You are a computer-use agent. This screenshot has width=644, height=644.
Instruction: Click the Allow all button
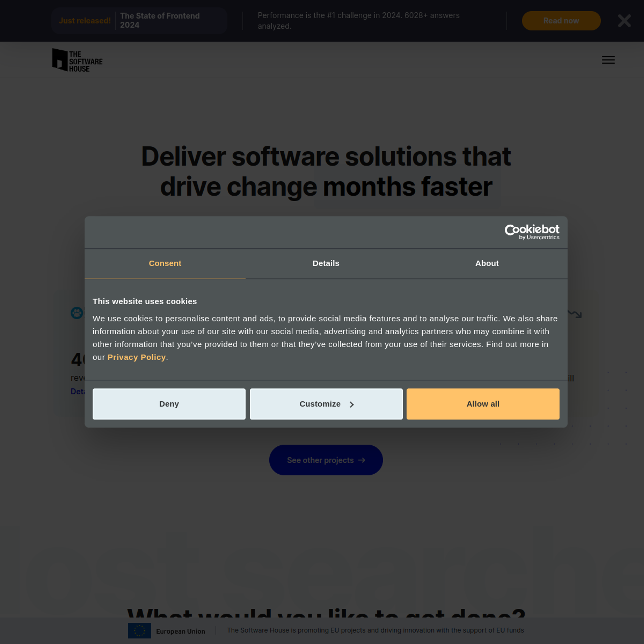(x=483, y=403)
